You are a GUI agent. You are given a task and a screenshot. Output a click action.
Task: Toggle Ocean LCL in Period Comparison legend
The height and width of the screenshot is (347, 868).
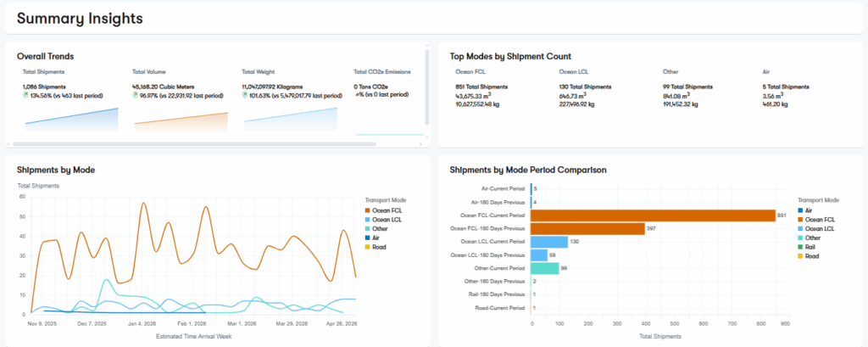816,228
